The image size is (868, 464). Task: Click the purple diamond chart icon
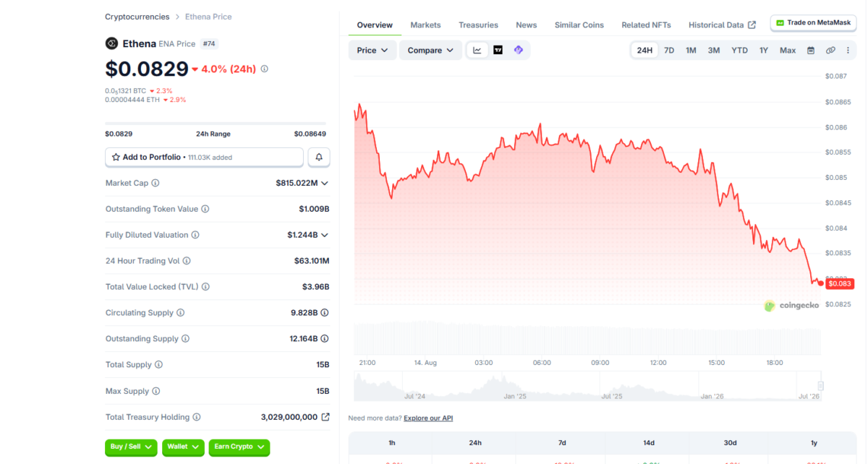coord(519,50)
